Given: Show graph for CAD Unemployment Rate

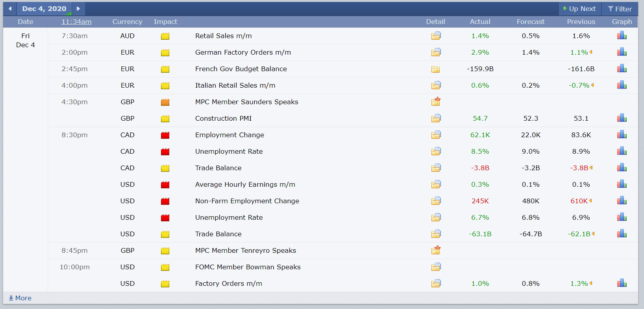Looking at the screenshot, I should point(622,151).
